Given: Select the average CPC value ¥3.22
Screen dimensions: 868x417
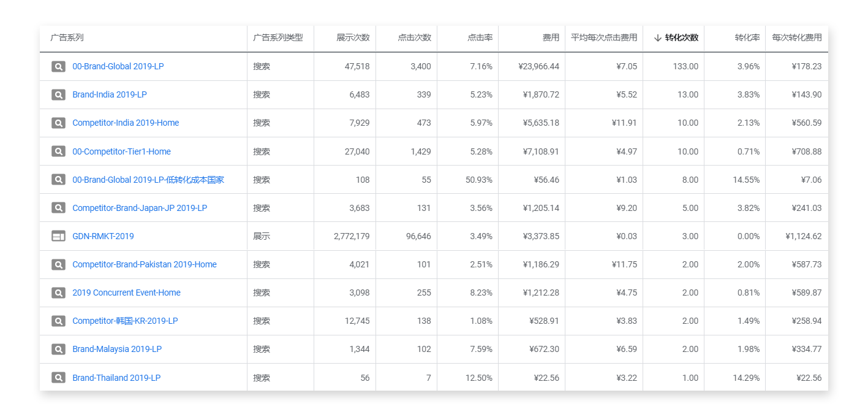Looking at the screenshot, I should [627, 378].
